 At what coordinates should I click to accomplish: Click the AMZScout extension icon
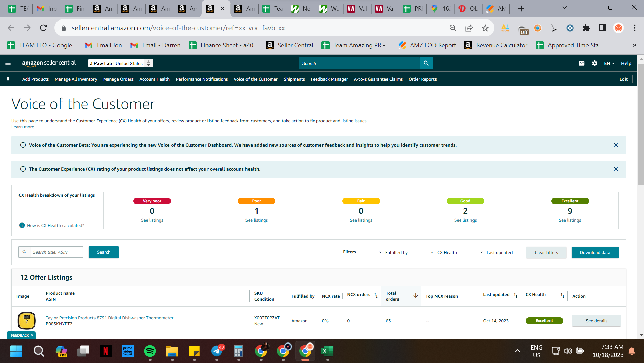click(x=505, y=28)
